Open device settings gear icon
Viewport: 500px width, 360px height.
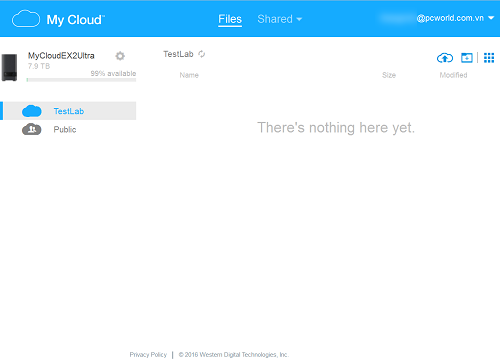pyautogui.click(x=120, y=56)
